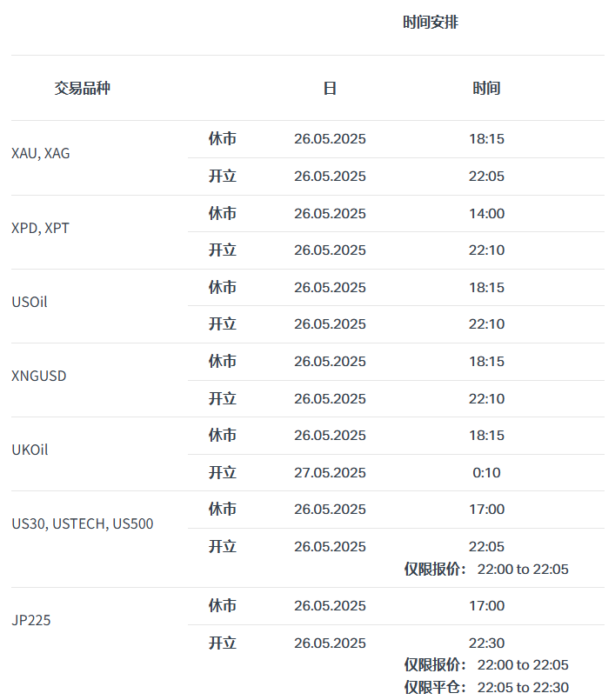This screenshot has height=700, width=615.
Task: Select the XAU, XAG instrument cell
Action: point(41,153)
